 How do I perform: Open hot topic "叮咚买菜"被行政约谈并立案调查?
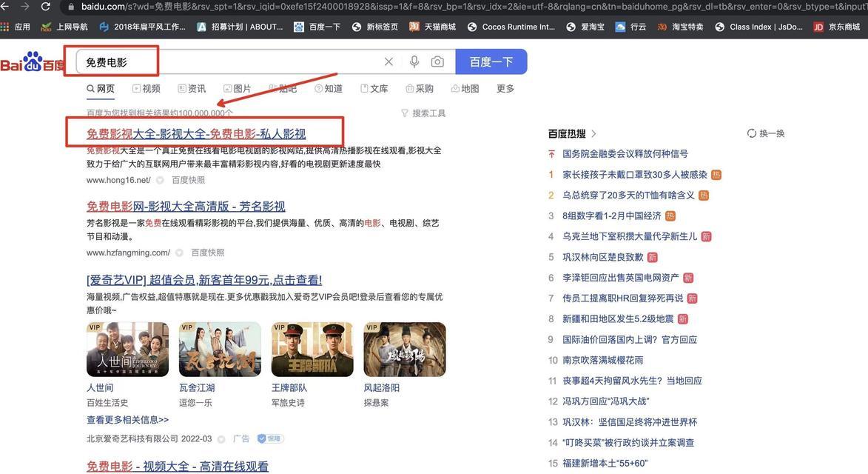click(628, 443)
